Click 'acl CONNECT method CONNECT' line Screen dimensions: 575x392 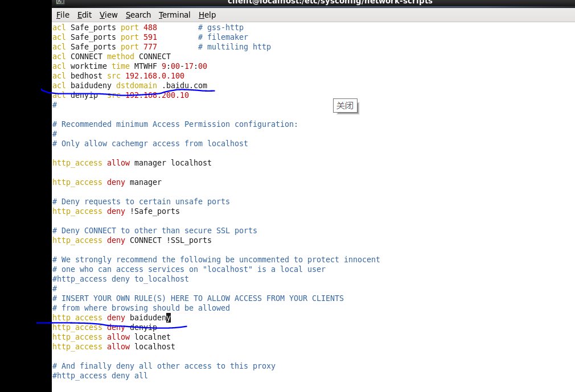(112, 56)
